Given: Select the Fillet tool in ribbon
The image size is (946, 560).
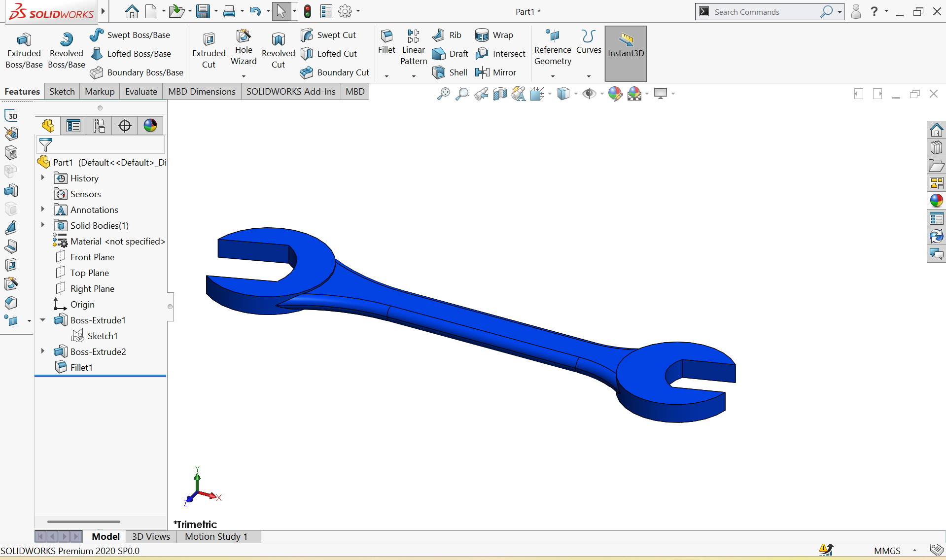Looking at the screenshot, I should coord(386,42).
